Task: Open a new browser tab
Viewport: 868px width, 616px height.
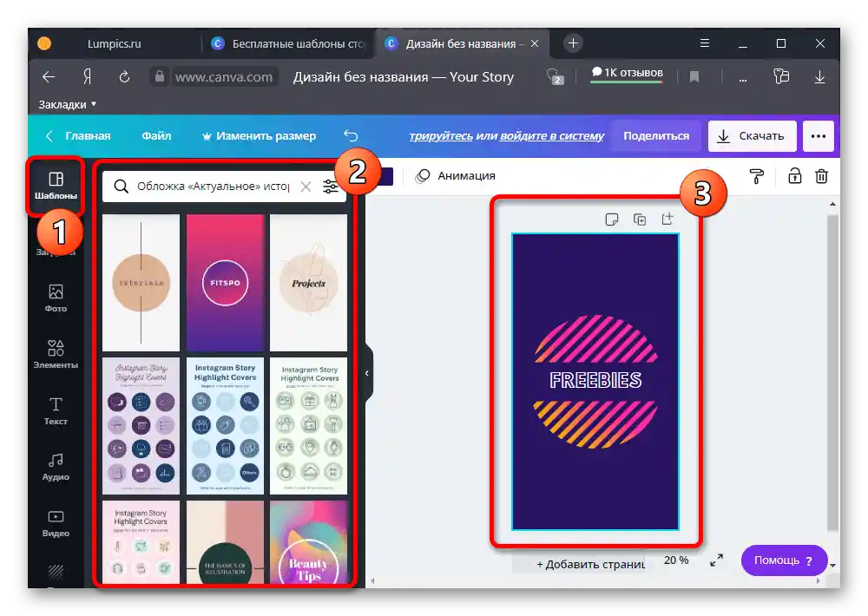Action: pos(574,43)
